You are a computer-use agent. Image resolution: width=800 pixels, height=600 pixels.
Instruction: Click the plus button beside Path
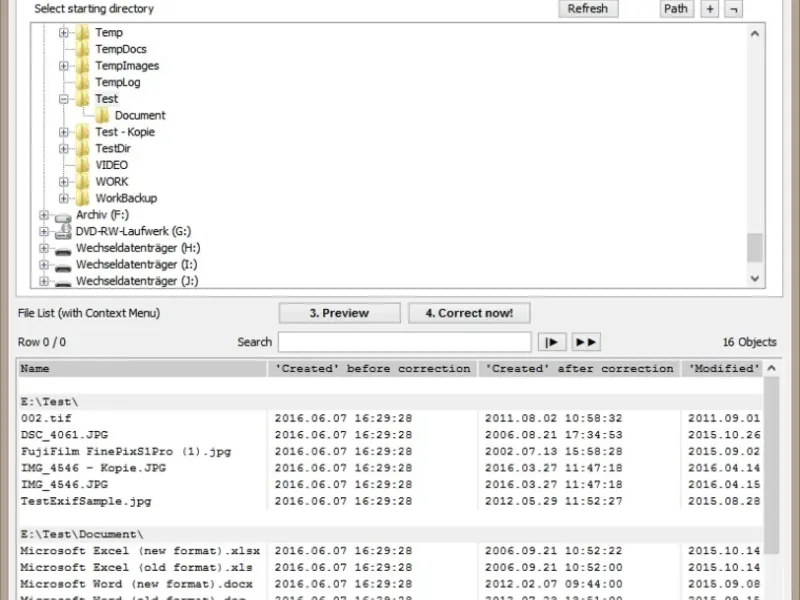pyautogui.click(x=710, y=9)
